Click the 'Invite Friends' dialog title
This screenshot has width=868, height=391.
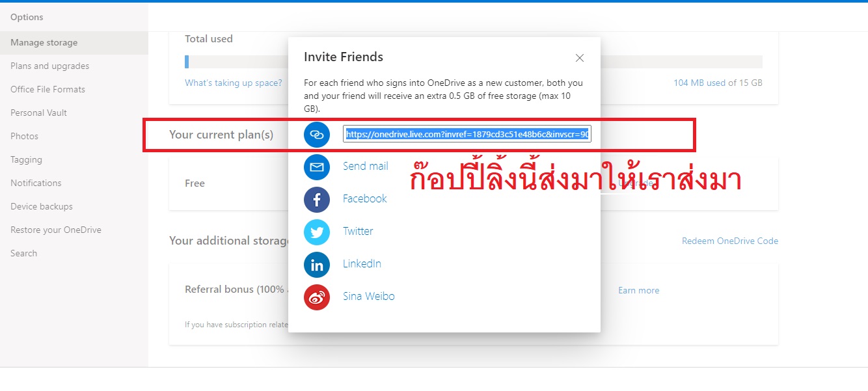pos(344,57)
